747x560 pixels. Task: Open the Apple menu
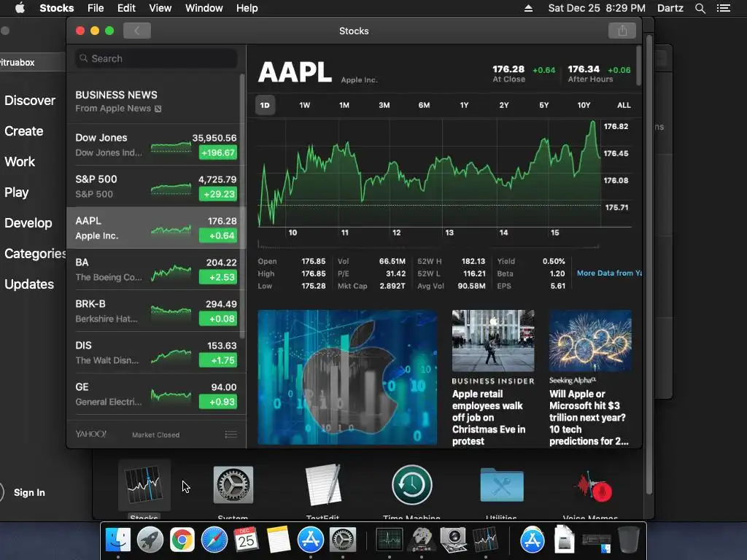tap(20, 8)
